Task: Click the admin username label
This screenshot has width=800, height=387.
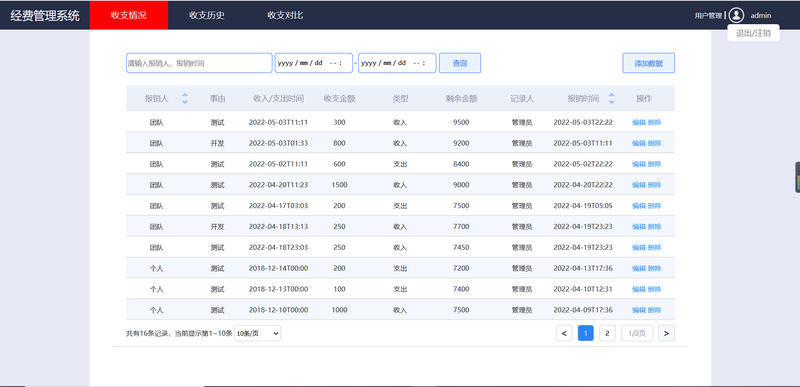Action: point(761,16)
